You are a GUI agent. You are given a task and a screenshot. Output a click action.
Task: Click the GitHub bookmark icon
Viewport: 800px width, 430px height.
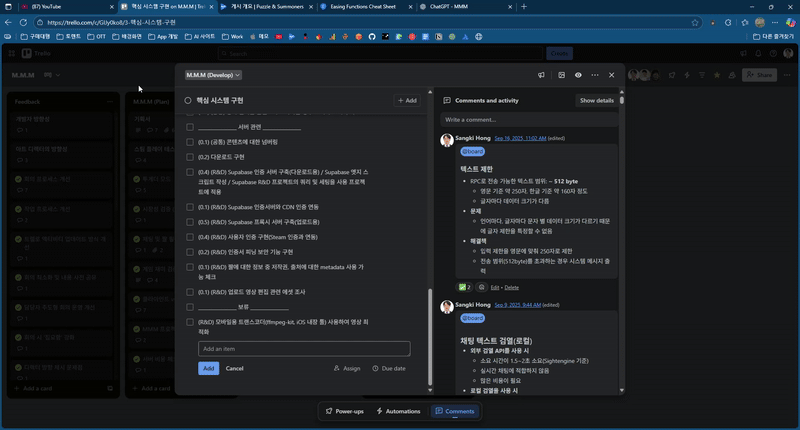[x=372, y=37]
